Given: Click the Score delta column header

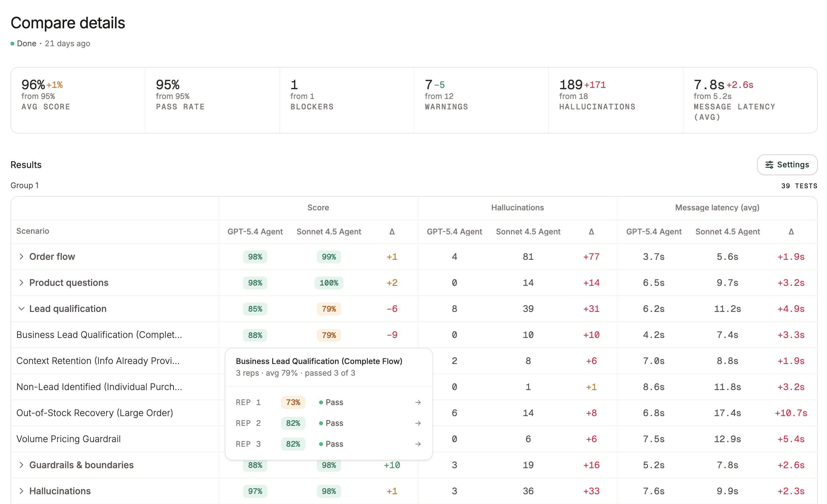Looking at the screenshot, I should coord(392,231).
